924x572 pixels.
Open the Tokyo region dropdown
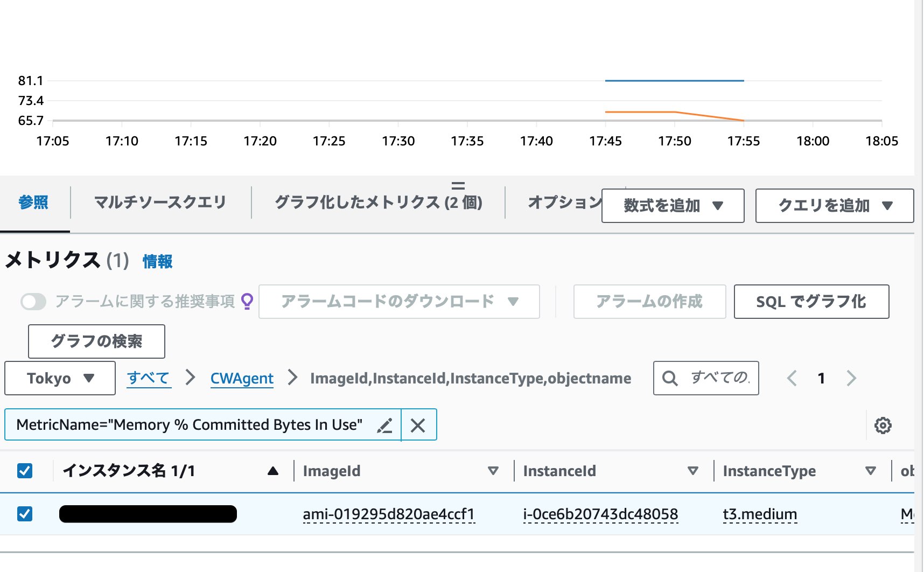coord(60,378)
